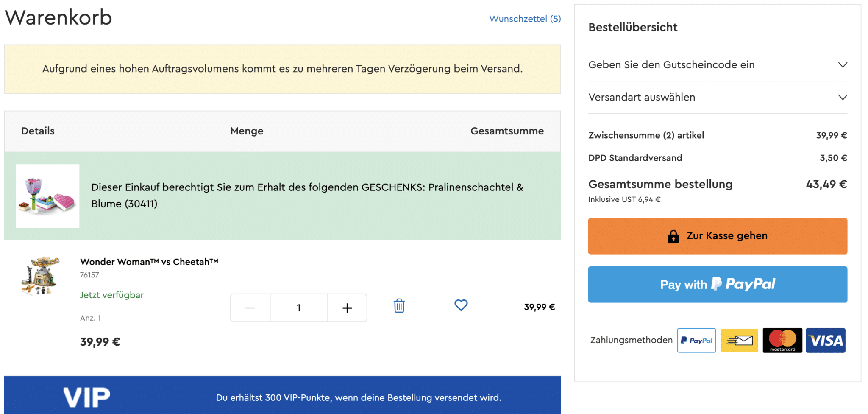Open the Wunschzettel (5) link
Viewport: 868px width, 414px height.
[x=525, y=19]
